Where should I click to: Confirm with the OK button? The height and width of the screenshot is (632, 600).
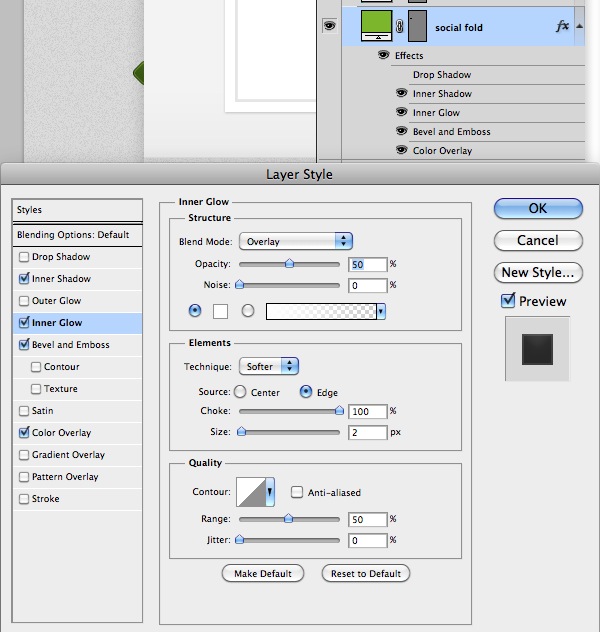tap(538, 208)
